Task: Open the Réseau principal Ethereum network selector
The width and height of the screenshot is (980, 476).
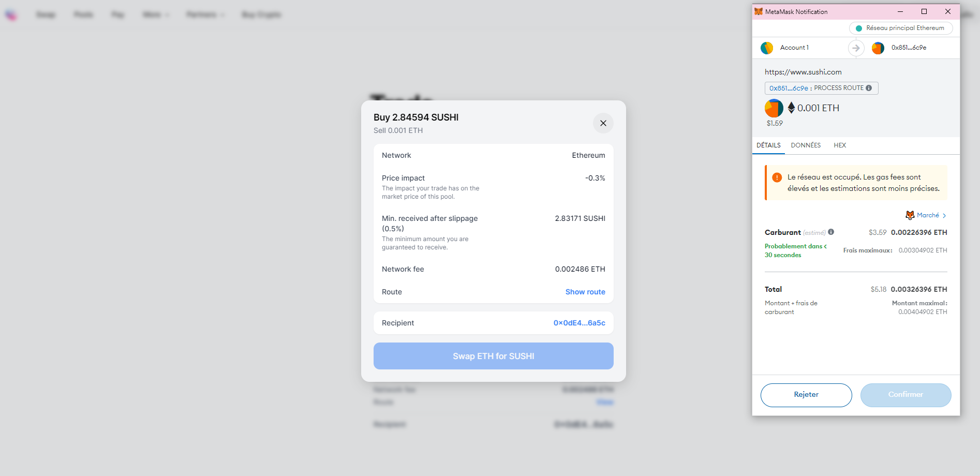Action: tap(901, 28)
